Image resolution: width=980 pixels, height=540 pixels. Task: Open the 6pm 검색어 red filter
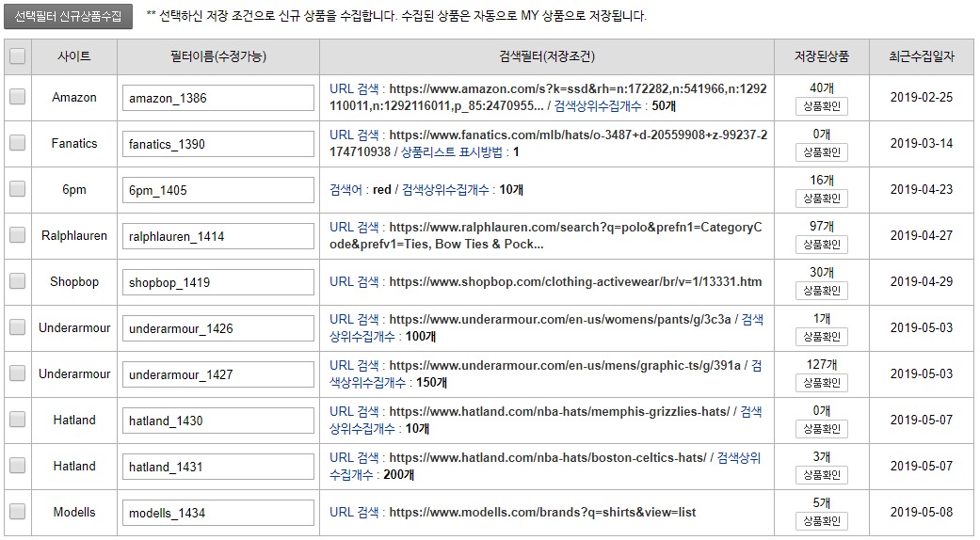click(426, 190)
